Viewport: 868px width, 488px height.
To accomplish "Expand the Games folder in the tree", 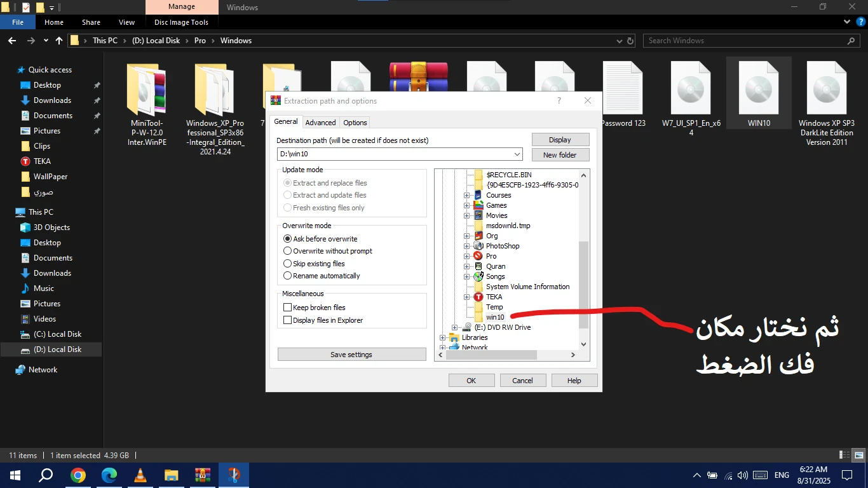I will pyautogui.click(x=467, y=205).
